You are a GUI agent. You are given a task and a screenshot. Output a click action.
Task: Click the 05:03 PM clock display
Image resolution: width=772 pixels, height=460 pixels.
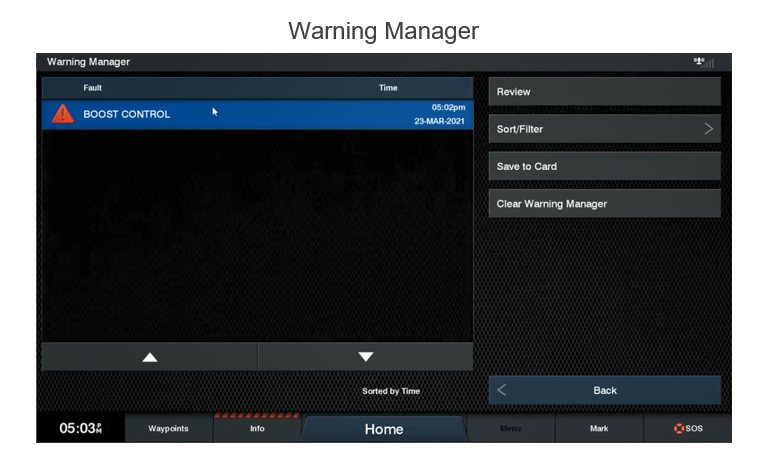tap(81, 428)
